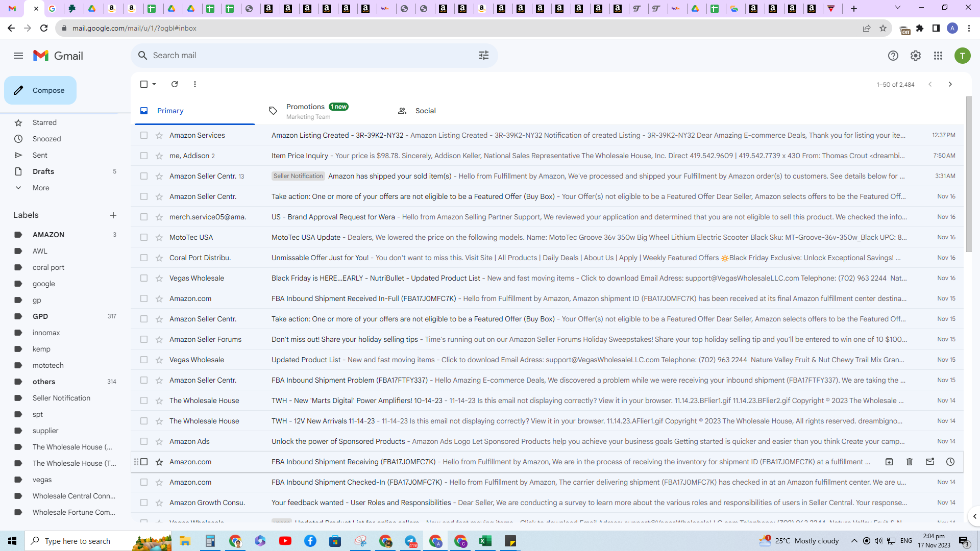Open Chrome three-dot menu
The width and height of the screenshot is (980, 551).
pos(969,28)
